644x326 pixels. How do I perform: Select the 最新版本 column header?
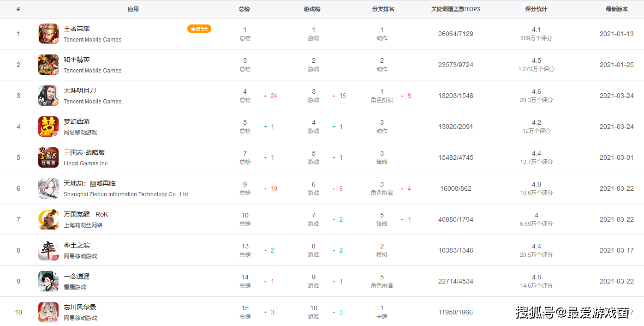tap(617, 9)
